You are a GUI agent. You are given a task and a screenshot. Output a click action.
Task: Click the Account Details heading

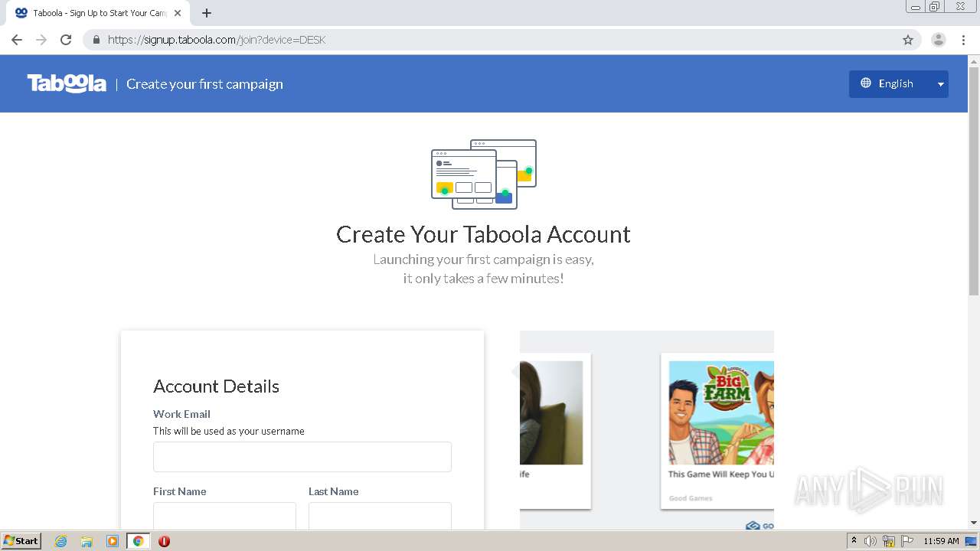216,386
